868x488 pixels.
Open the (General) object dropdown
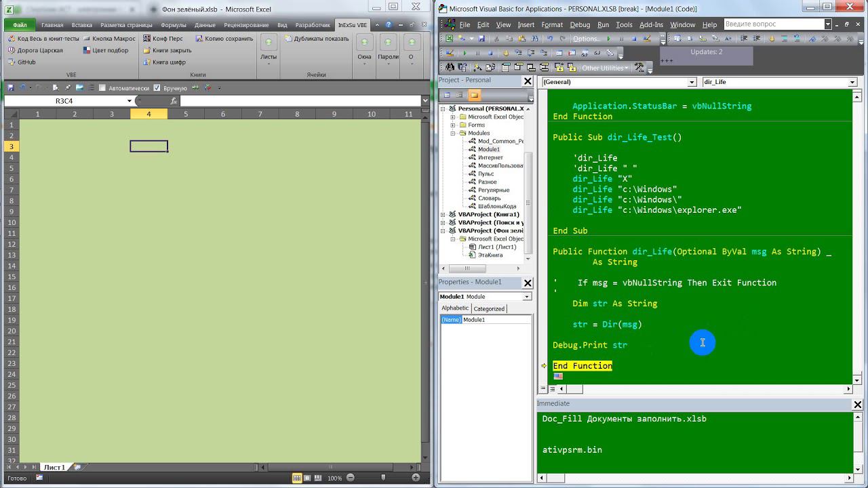pos(692,82)
